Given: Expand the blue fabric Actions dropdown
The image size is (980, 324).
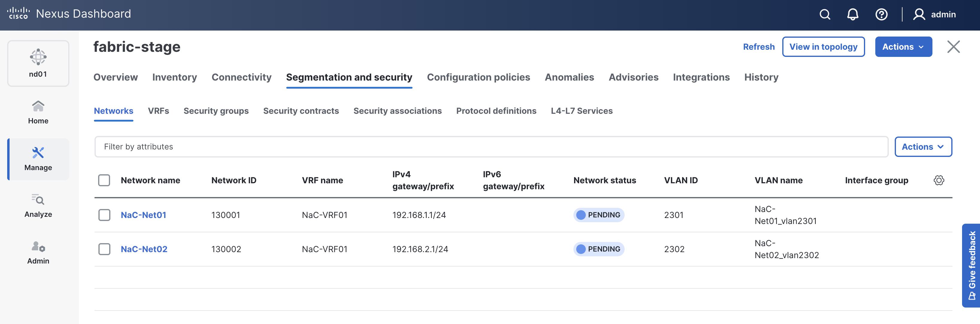Looking at the screenshot, I should point(903,47).
